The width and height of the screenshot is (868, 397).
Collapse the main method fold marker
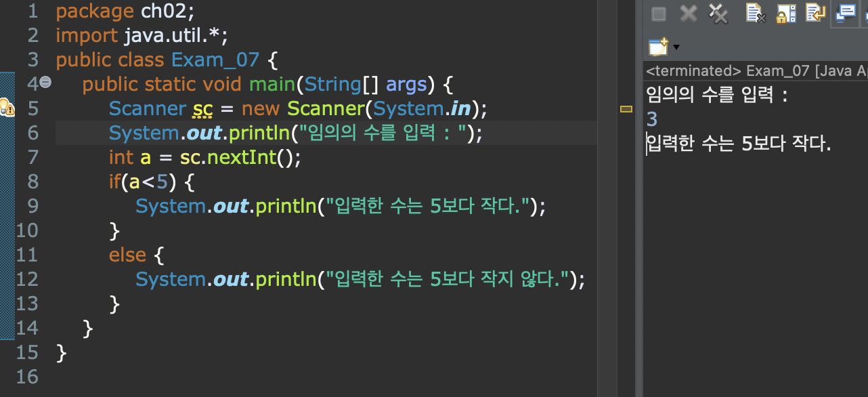click(x=45, y=82)
